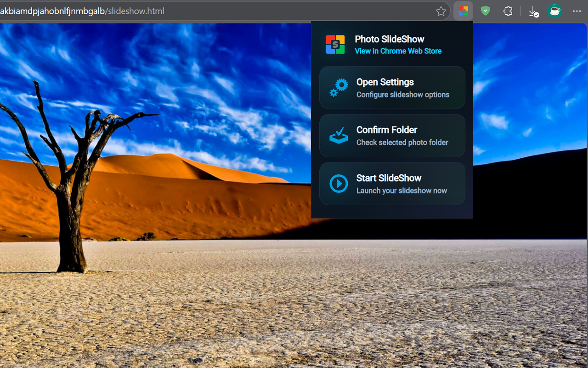Show browser downloads via the arrow icon

[x=533, y=11]
